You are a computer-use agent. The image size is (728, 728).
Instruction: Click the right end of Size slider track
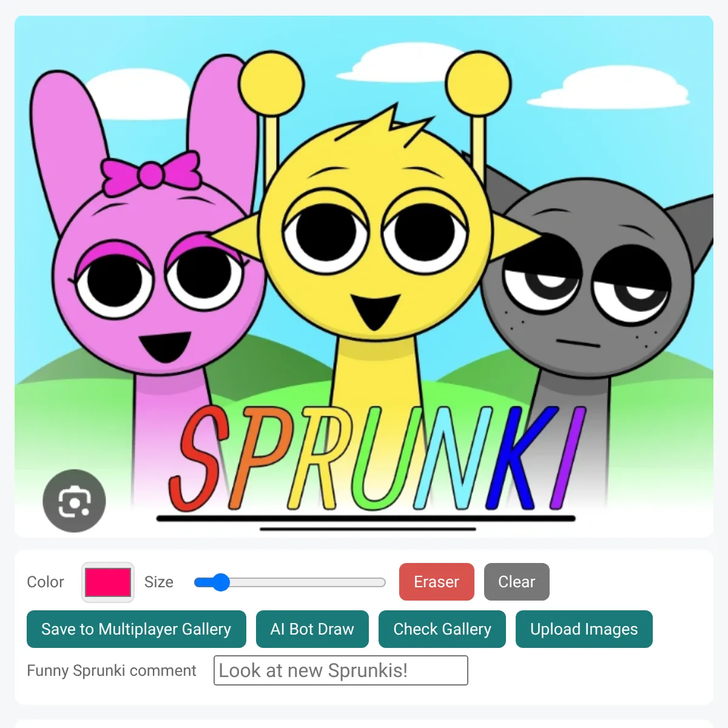(x=381, y=582)
